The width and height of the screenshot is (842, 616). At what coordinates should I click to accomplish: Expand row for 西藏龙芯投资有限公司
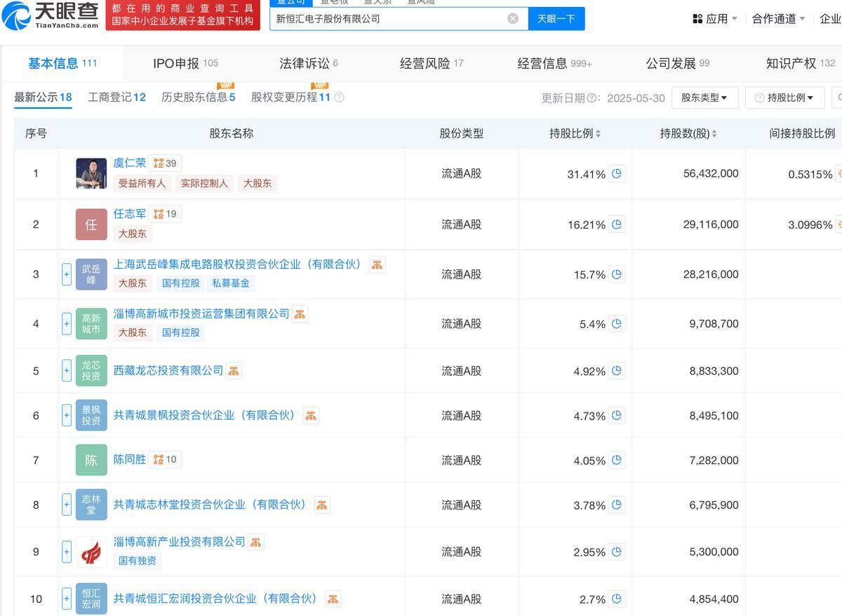[x=67, y=371]
